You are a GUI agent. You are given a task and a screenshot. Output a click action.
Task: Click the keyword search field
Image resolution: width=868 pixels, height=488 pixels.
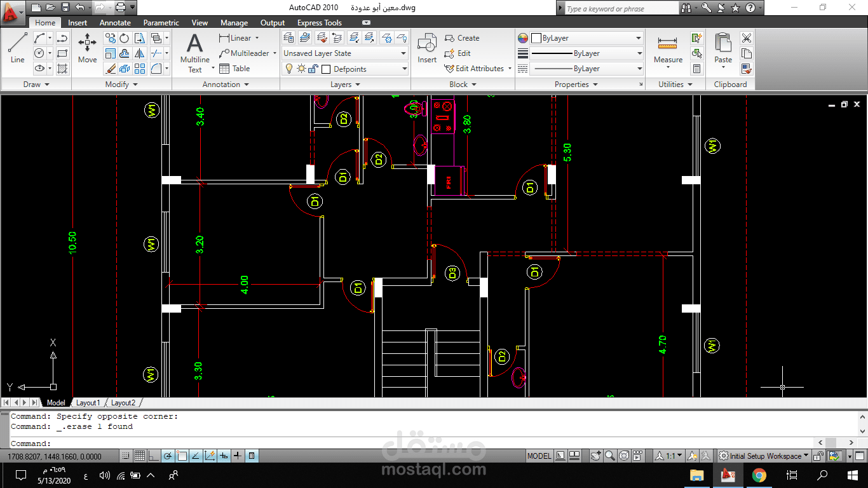621,8
